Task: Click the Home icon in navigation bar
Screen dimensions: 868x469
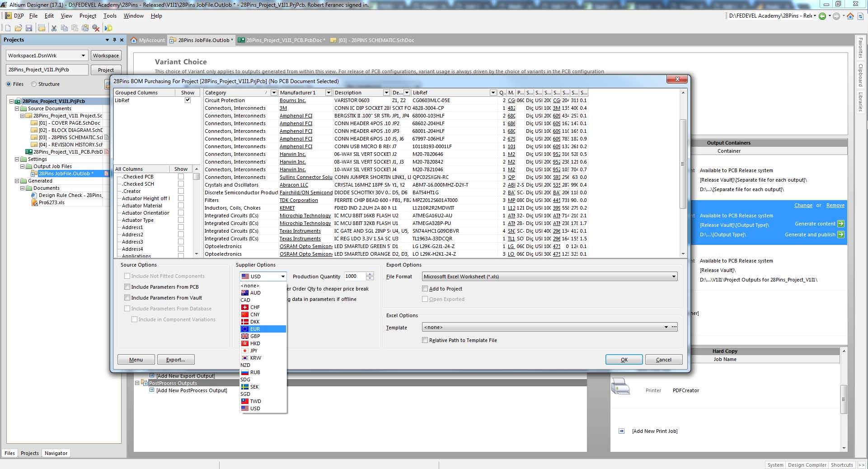Action: [x=850, y=16]
